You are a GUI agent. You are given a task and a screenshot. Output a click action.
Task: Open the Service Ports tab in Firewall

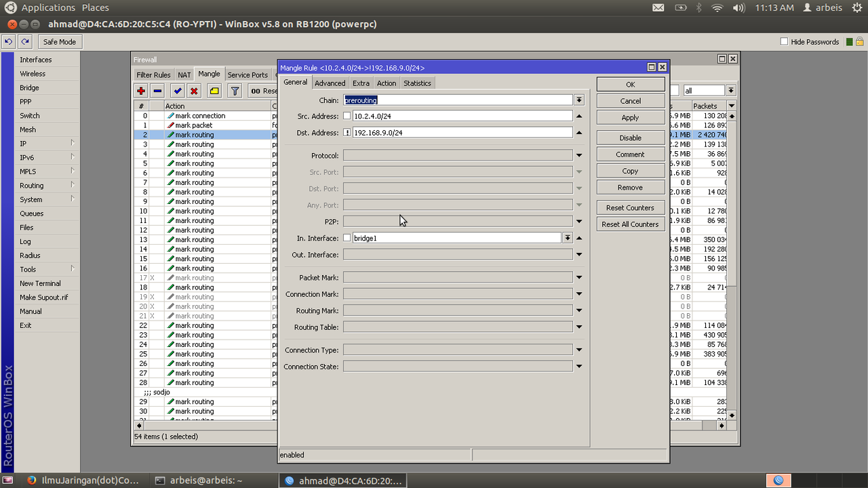coord(248,75)
